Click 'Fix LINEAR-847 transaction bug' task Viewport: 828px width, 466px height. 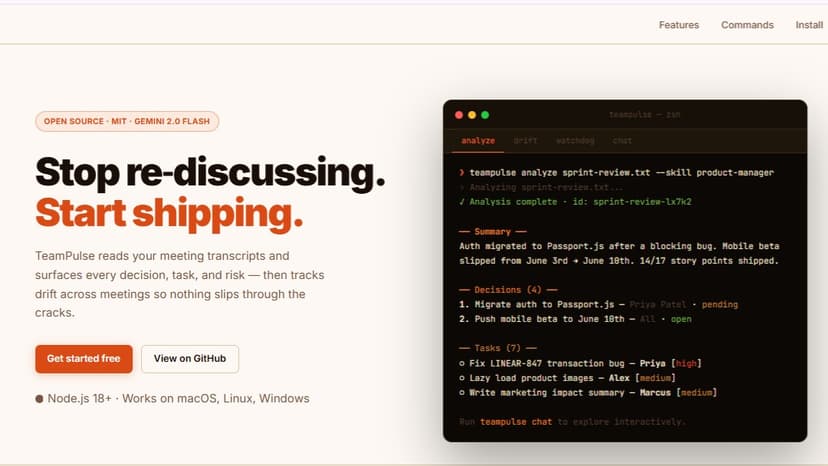point(547,364)
